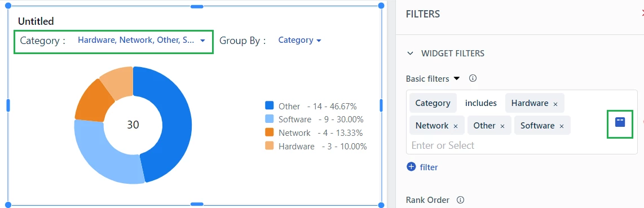Remove the Software filter chip

click(x=562, y=126)
